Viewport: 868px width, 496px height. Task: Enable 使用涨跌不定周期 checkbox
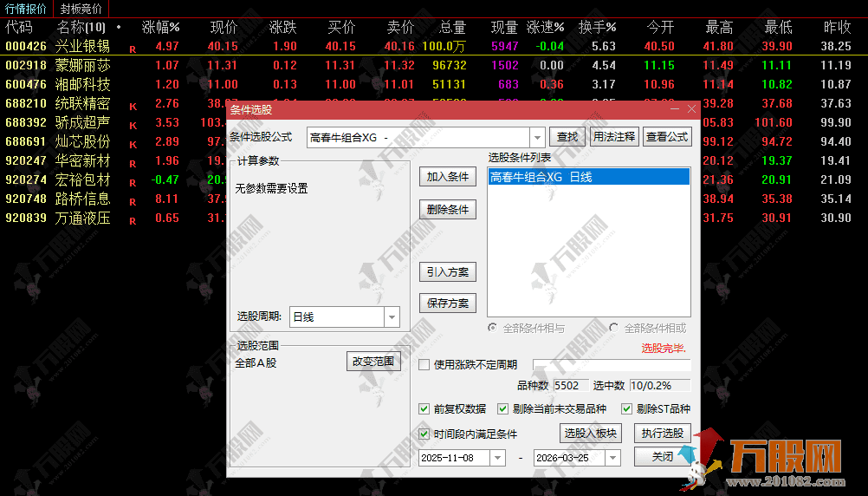(x=424, y=365)
